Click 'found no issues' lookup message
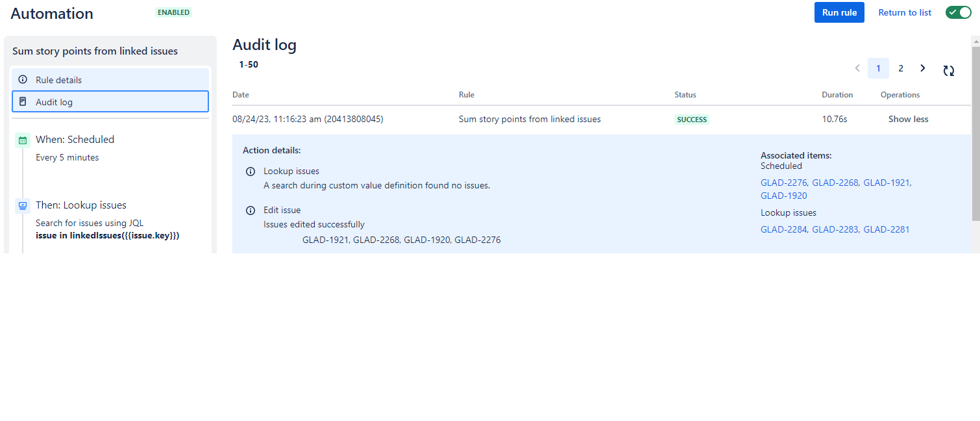This screenshot has width=980, height=421. point(376,186)
